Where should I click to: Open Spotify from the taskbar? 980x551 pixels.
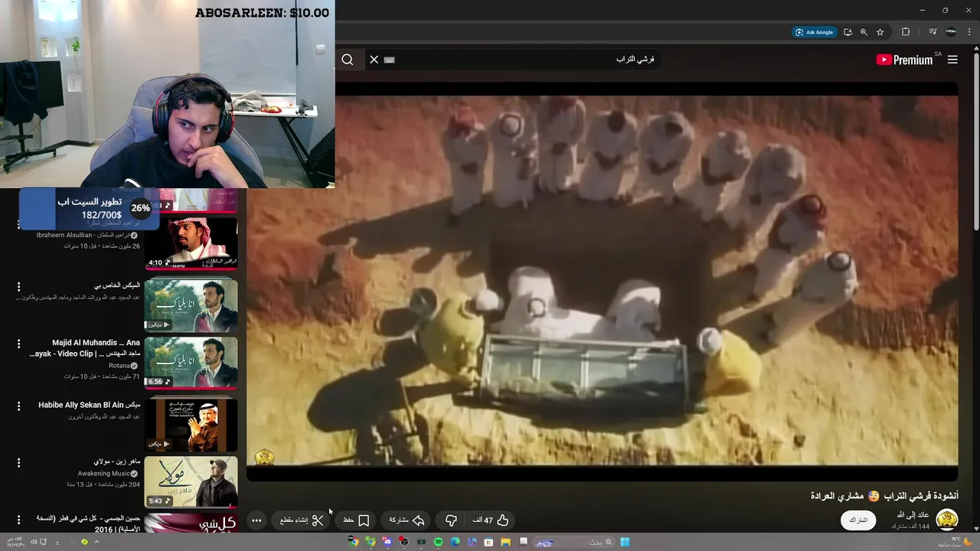[x=438, y=542]
